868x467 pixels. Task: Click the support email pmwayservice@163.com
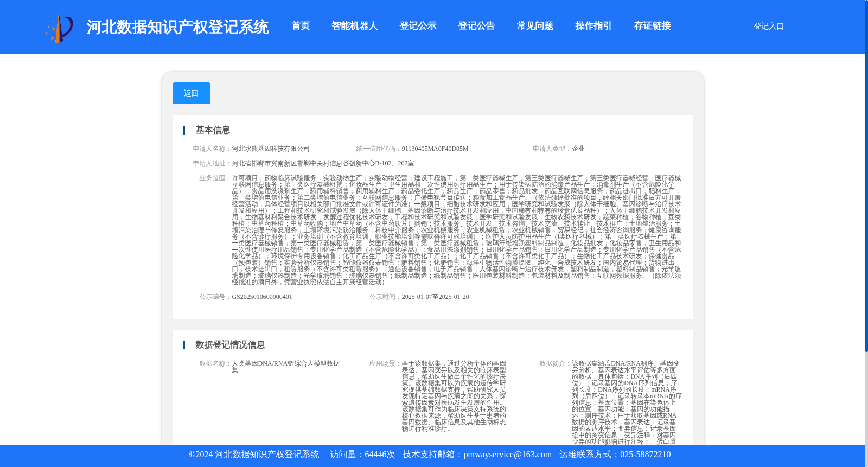point(507,455)
